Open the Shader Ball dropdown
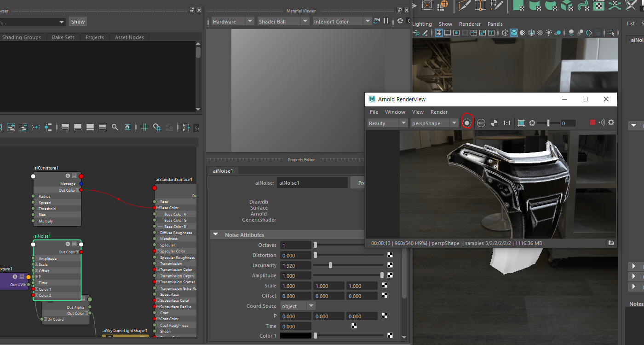The height and width of the screenshot is (345, 644). click(283, 21)
